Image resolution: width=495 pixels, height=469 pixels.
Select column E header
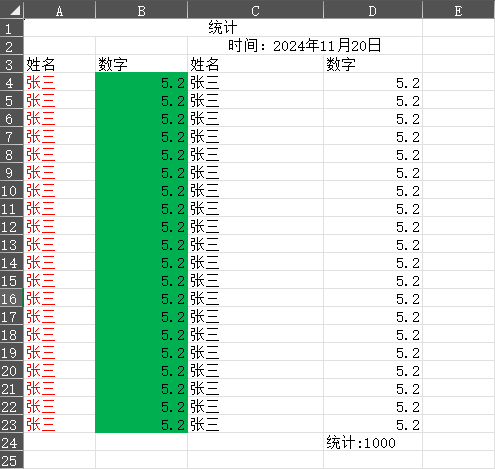(459, 10)
